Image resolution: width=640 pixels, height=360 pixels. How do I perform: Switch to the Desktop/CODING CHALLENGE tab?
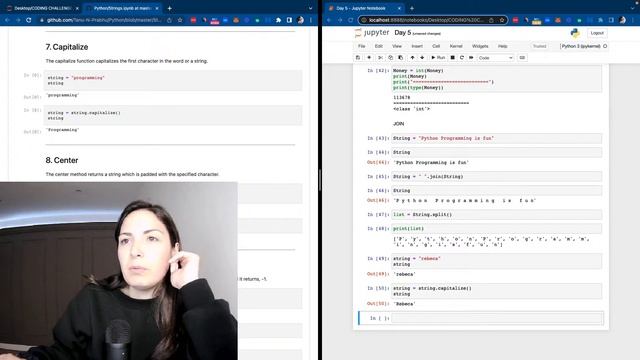click(x=42, y=8)
